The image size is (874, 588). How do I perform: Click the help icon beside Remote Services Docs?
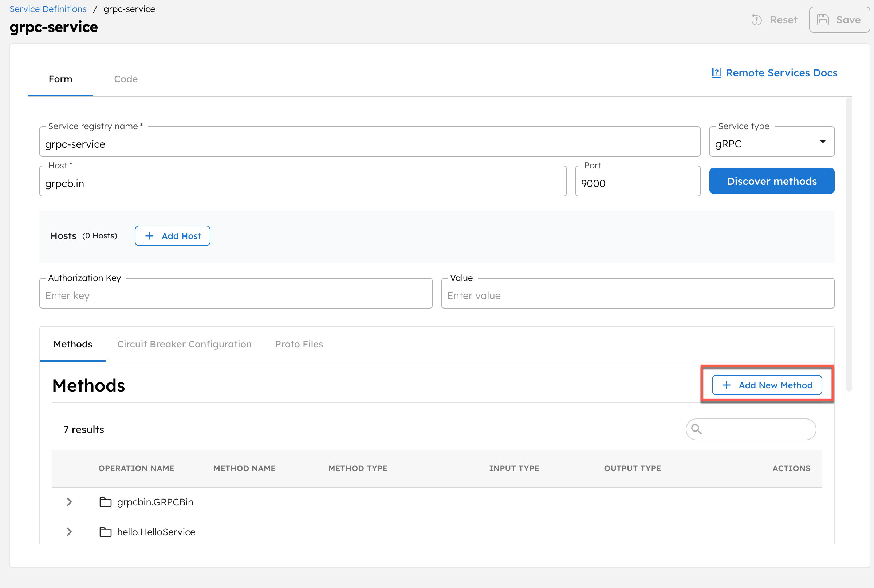pyautogui.click(x=716, y=73)
